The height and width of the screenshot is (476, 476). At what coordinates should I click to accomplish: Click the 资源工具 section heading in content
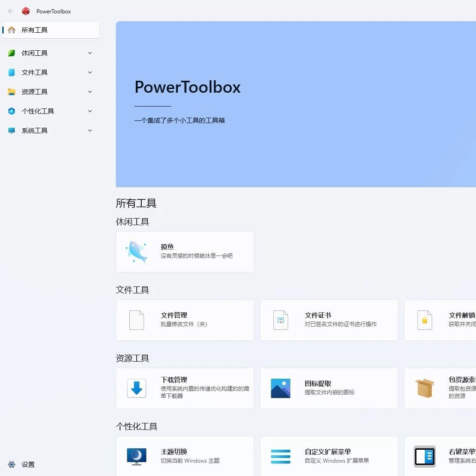pyautogui.click(x=133, y=358)
